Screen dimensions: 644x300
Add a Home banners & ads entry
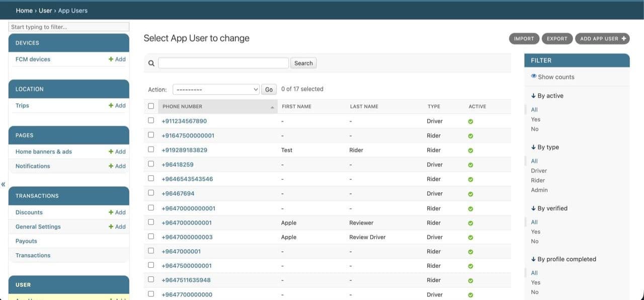(x=117, y=152)
